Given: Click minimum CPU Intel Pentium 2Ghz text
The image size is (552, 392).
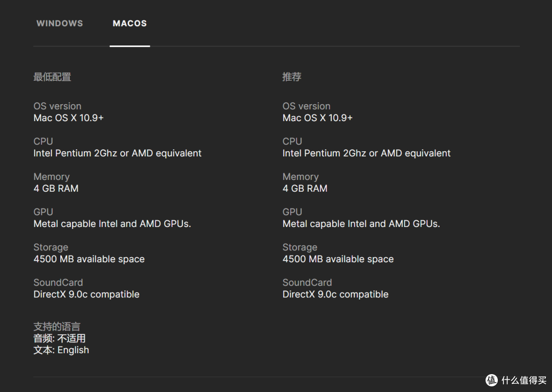Looking at the screenshot, I should pos(117,153).
